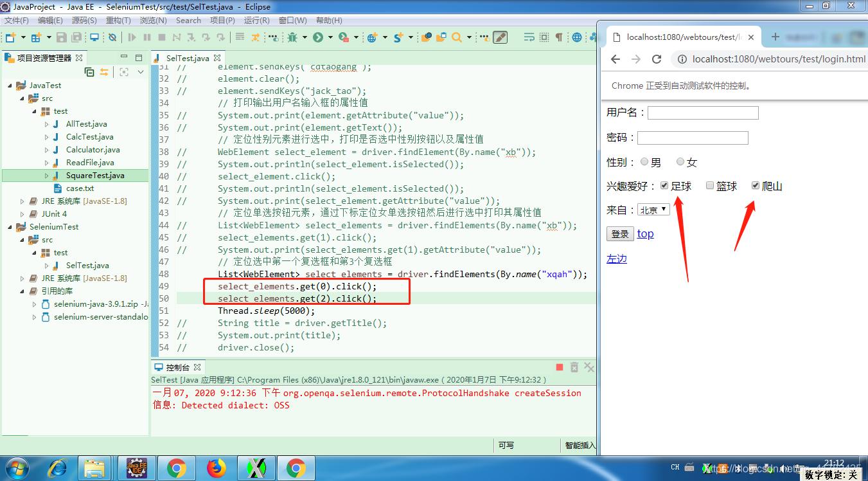Open the 窗口(W) menu
The image size is (868, 481).
point(292,21)
